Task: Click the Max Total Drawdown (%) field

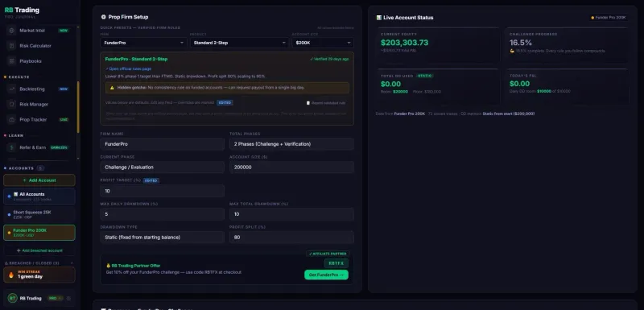Action: [x=291, y=214]
